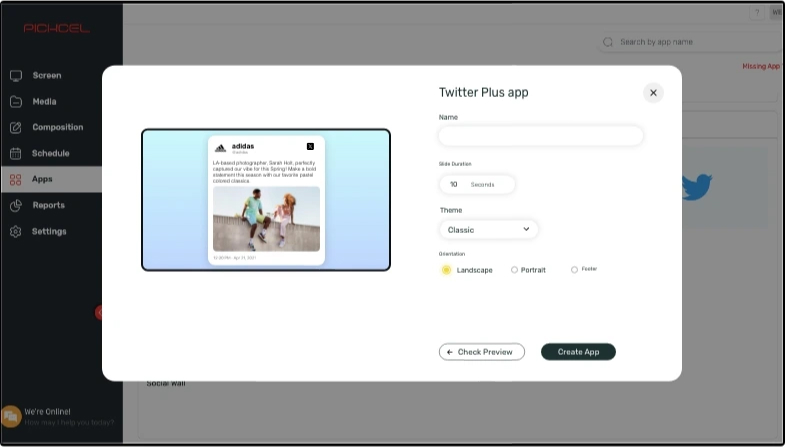785x447 pixels.
Task: Click the Composition edit icon
Action: click(16, 127)
